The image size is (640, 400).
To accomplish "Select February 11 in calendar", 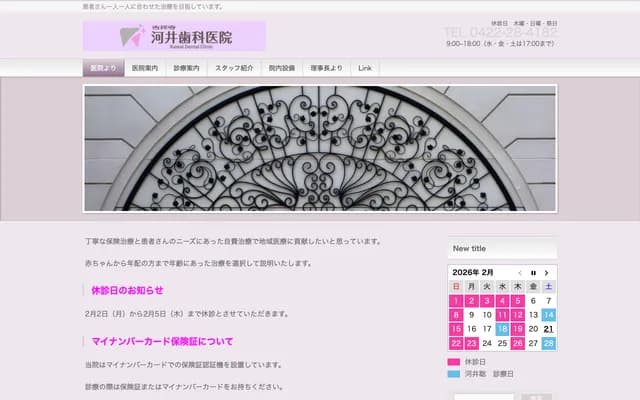I will coord(502,315).
